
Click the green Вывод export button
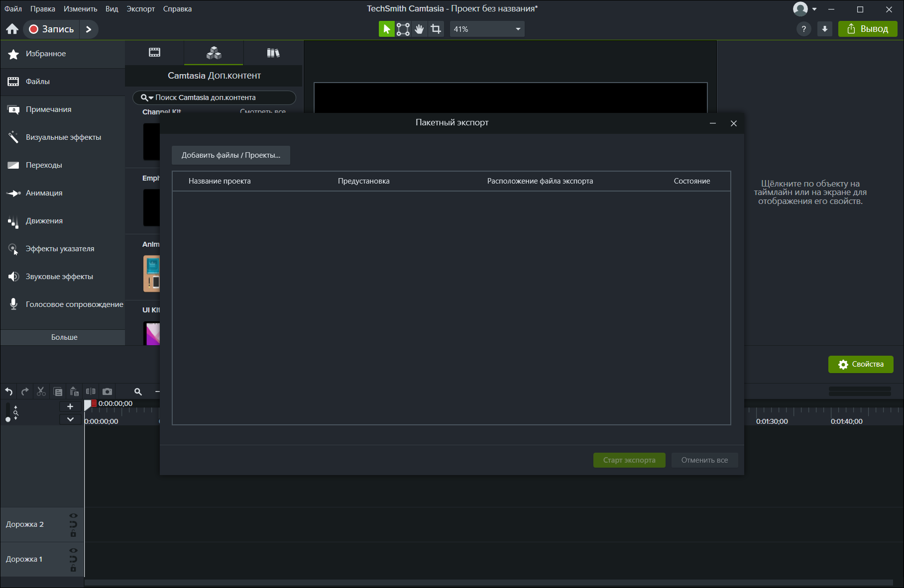click(868, 29)
